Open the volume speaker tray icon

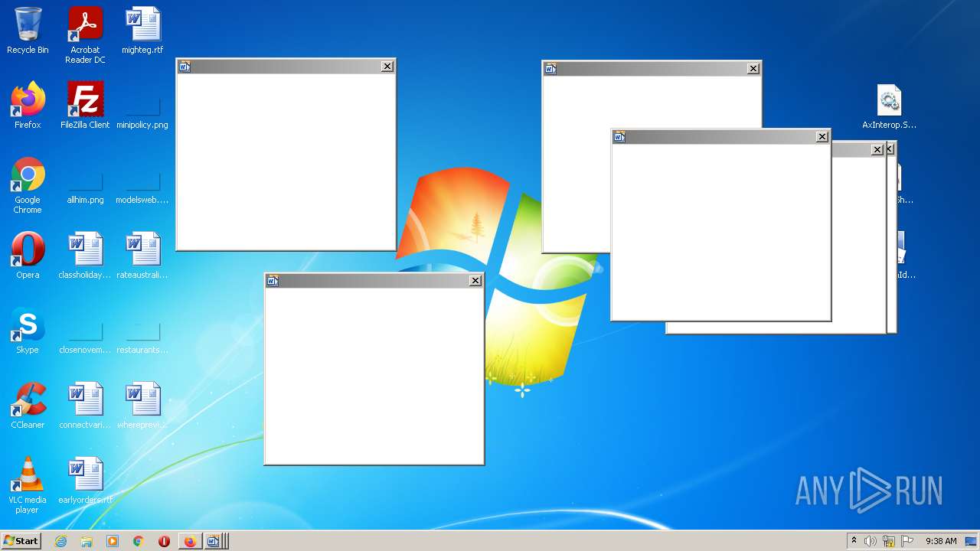pos(871,541)
